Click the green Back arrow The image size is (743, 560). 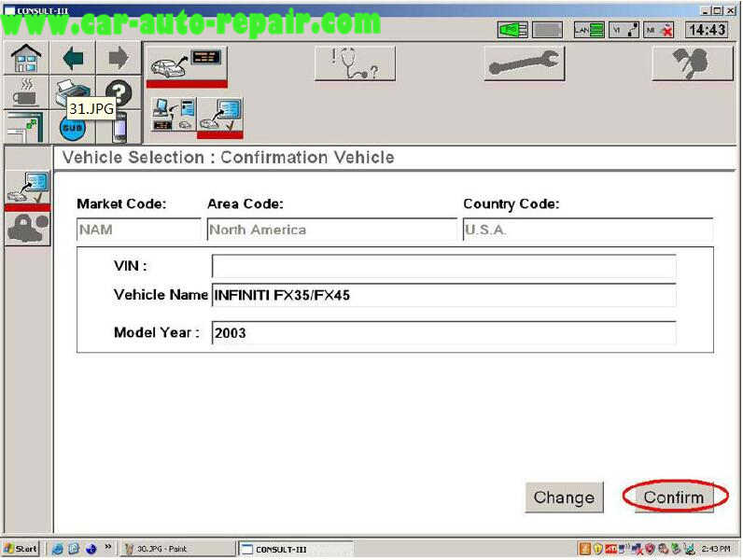tap(73, 58)
